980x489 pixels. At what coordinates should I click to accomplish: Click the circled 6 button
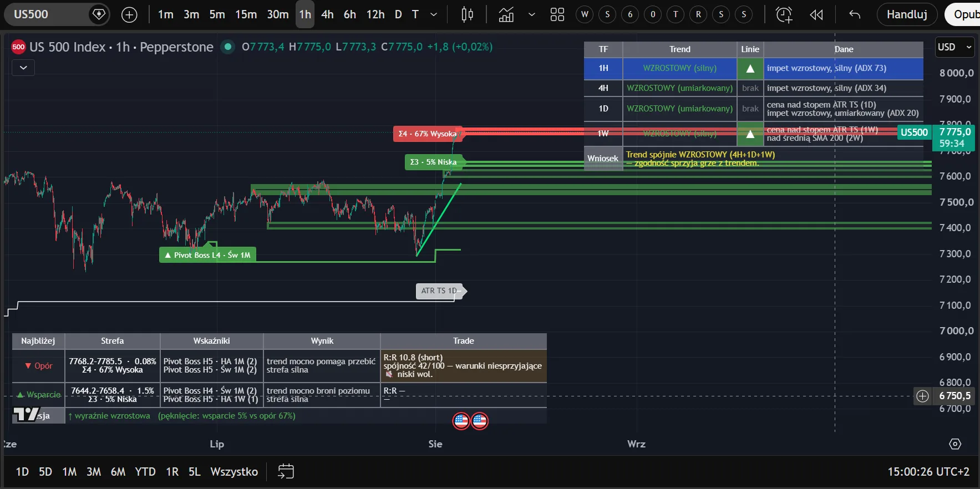[630, 14]
